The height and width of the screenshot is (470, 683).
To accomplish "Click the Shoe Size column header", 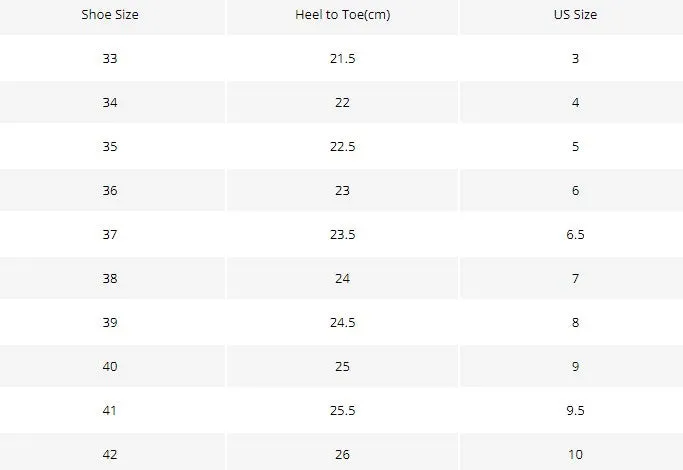I will tap(110, 14).
